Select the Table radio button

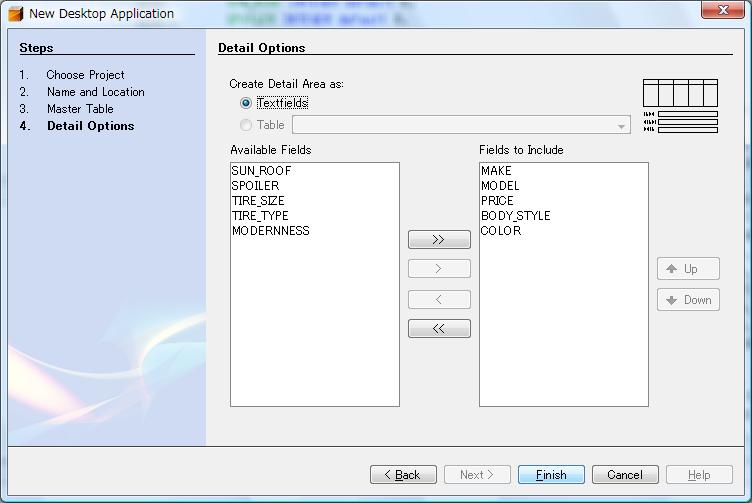point(246,125)
